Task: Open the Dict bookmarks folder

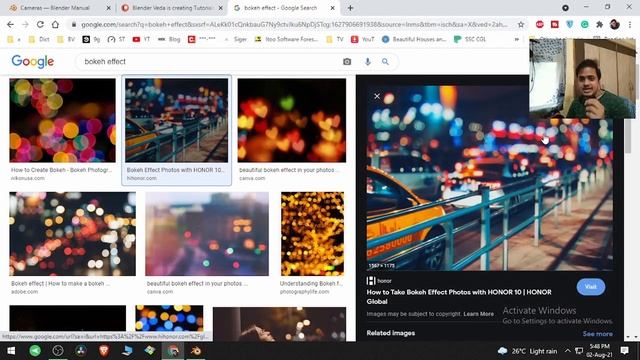Action: tap(39, 39)
